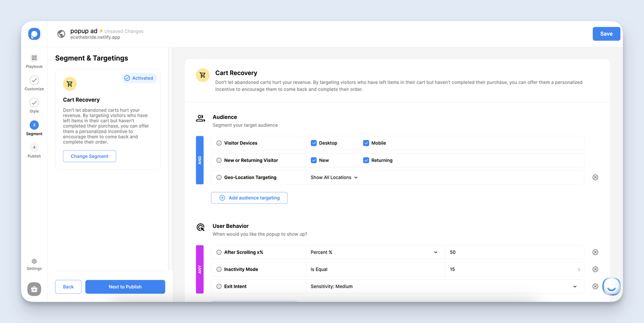Image resolution: width=644 pixels, height=323 pixels.
Task: Uncheck the Returning visitor checkbox
Action: pyautogui.click(x=366, y=160)
